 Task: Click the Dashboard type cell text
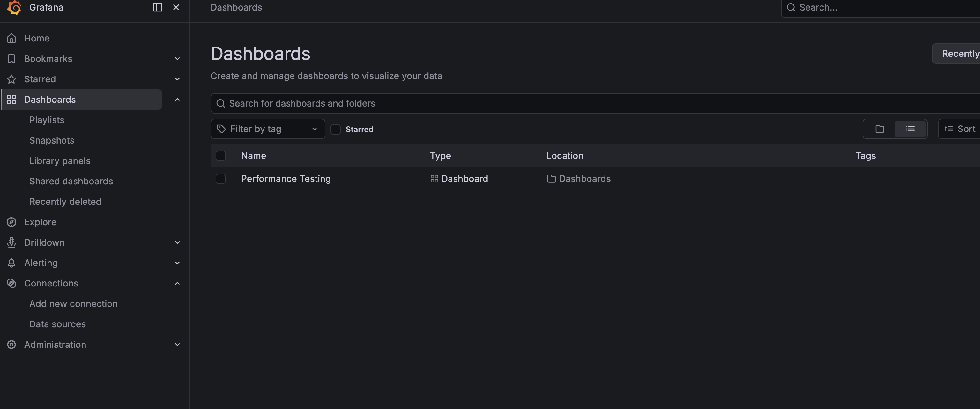pyautogui.click(x=464, y=179)
